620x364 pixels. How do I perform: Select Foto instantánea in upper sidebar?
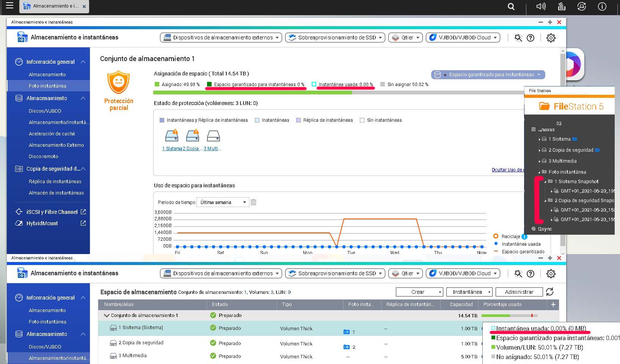pos(47,86)
